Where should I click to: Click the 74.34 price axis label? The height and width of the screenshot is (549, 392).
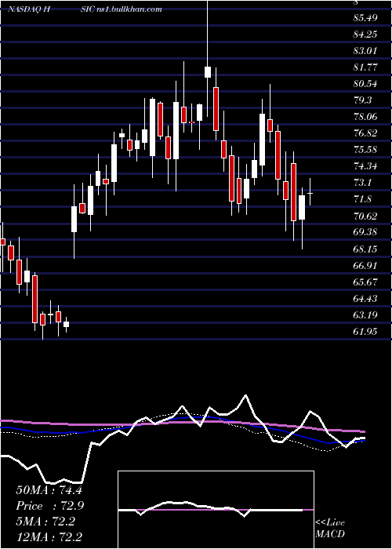pos(365,165)
